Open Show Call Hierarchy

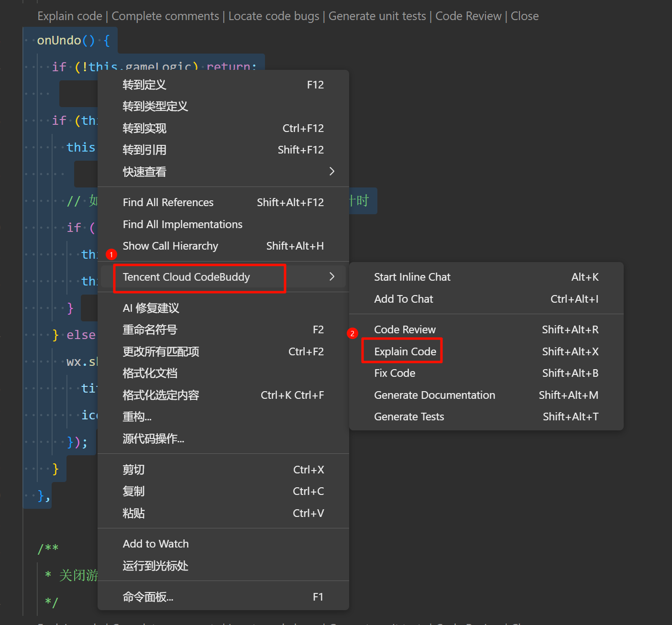click(x=170, y=246)
